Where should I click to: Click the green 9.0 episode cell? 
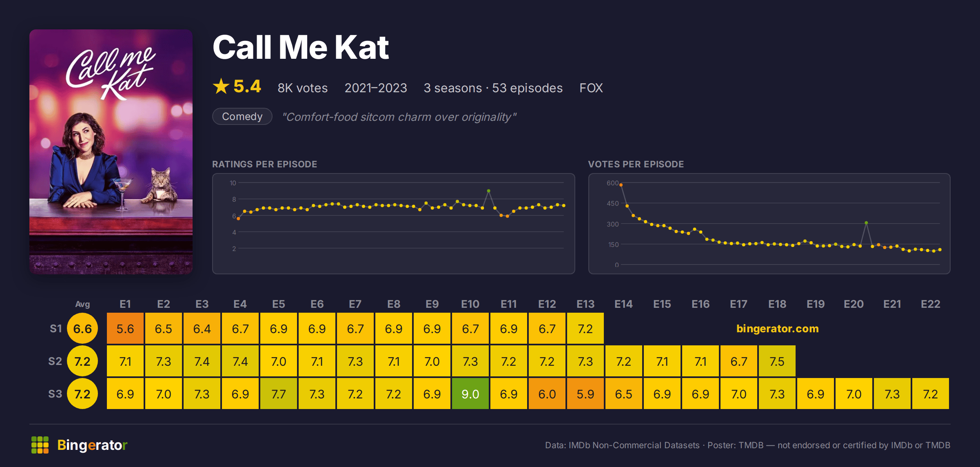pos(470,394)
